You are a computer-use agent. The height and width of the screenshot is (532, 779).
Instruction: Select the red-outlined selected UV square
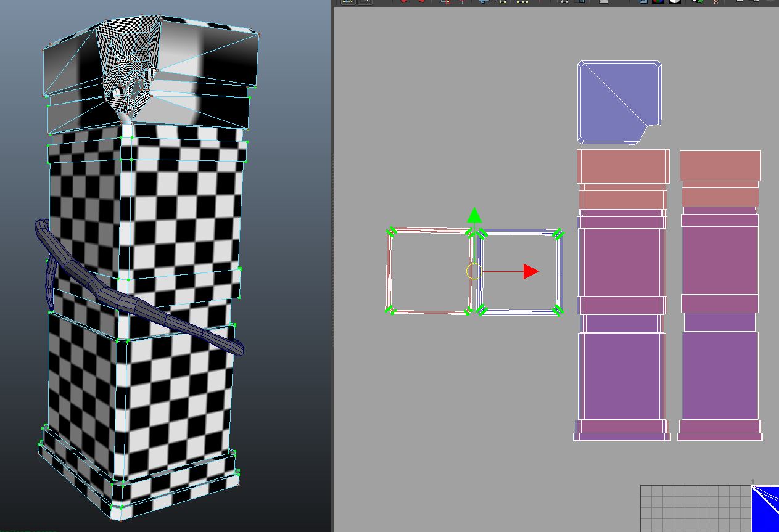[429, 271]
